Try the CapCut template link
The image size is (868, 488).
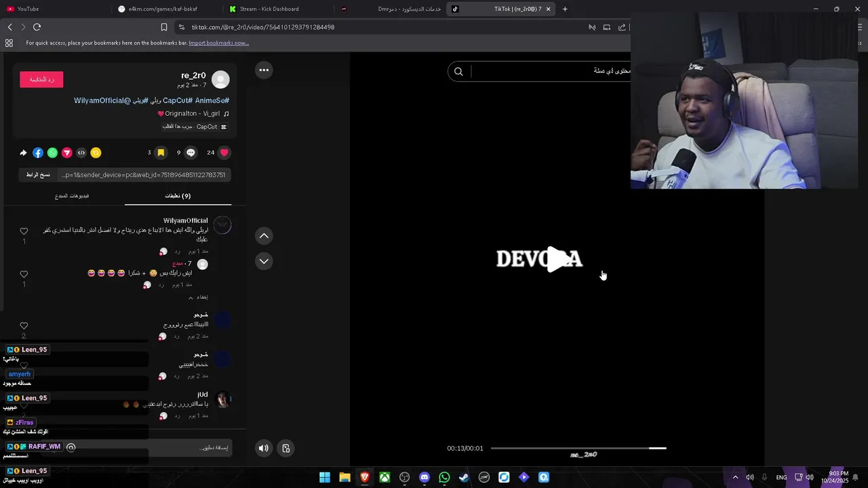click(x=194, y=127)
